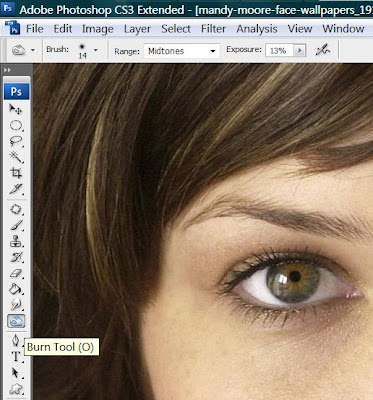The width and height of the screenshot is (373, 400).
Task: Select the Clone Stamp tool
Action: tap(16, 242)
